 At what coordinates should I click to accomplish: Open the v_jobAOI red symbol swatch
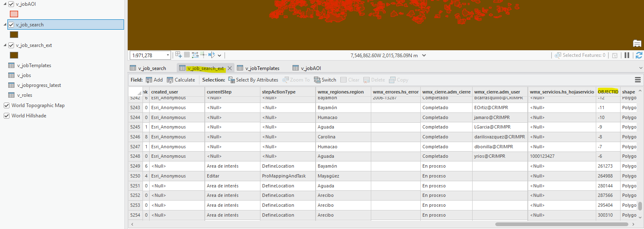(14, 14)
